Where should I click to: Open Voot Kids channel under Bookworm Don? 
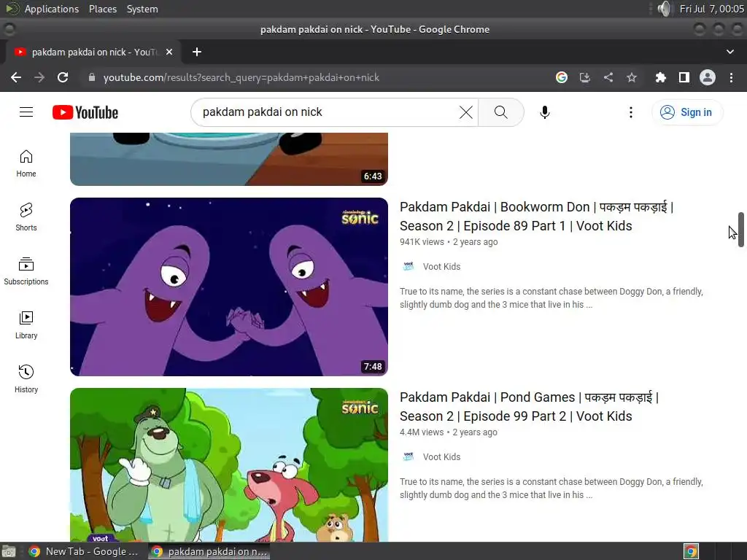point(441,267)
